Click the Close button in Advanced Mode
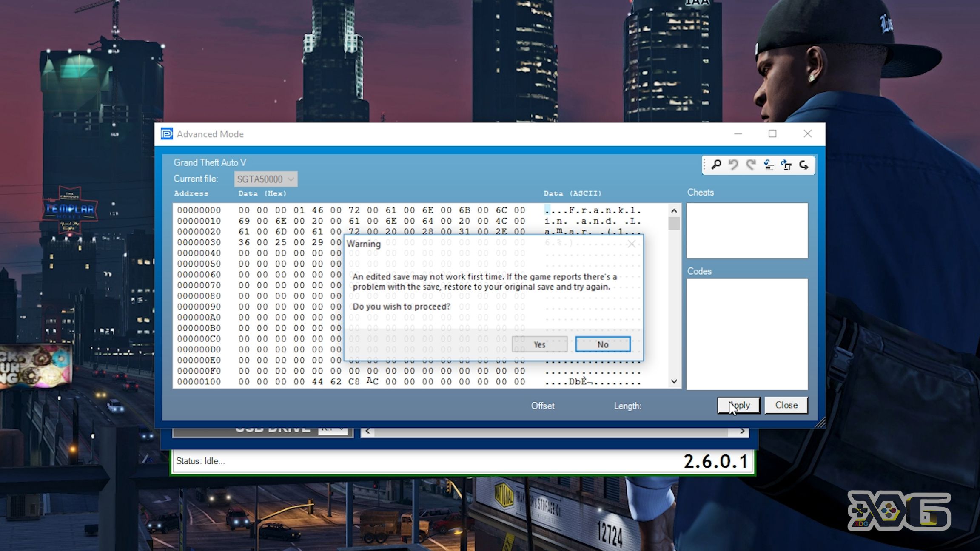 tap(786, 405)
